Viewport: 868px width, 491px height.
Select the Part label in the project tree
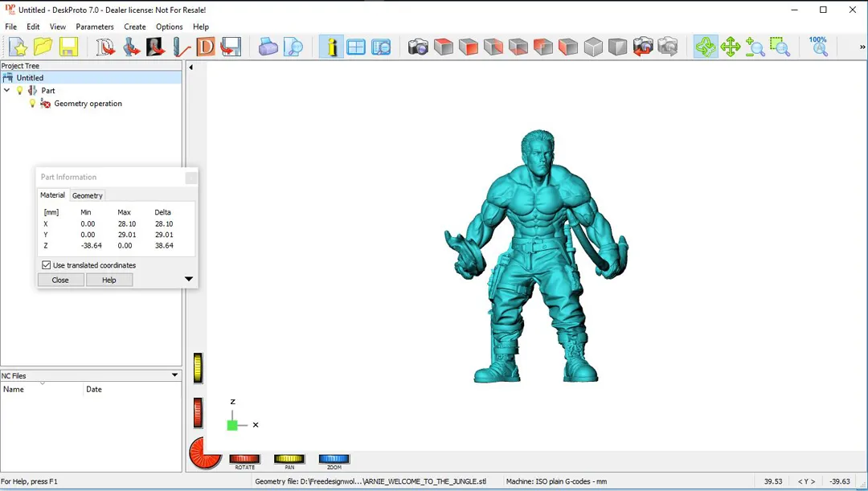pyautogui.click(x=48, y=90)
